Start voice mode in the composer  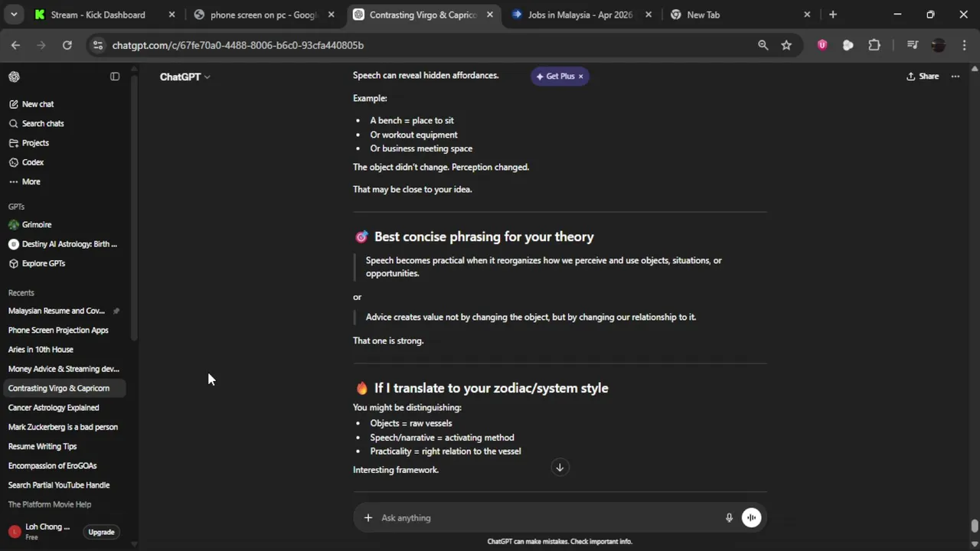pos(751,518)
